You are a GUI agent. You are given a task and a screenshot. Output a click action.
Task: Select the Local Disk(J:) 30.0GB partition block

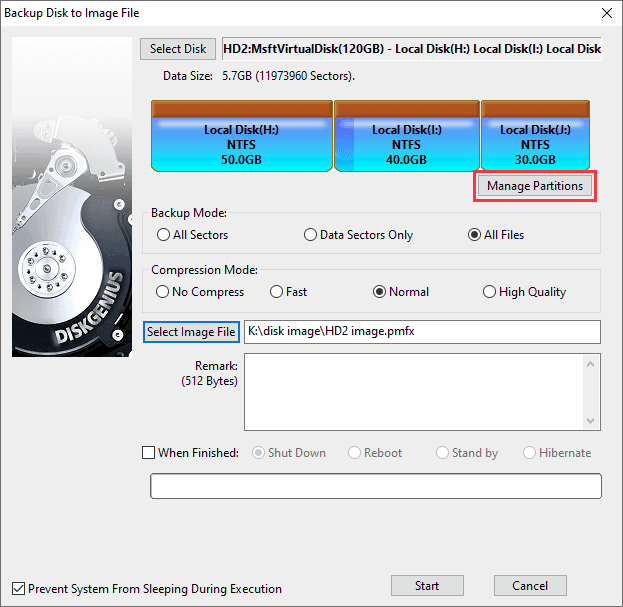pos(535,135)
